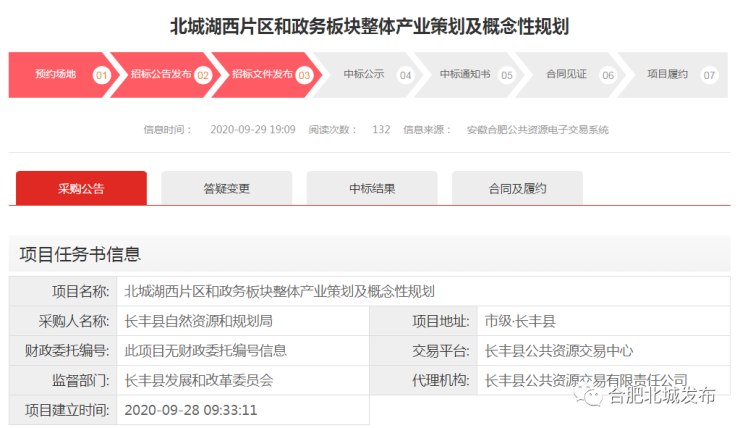This screenshot has height=428, width=740.
Task: Switch to the 采购公告 tab
Action: tap(81, 188)
